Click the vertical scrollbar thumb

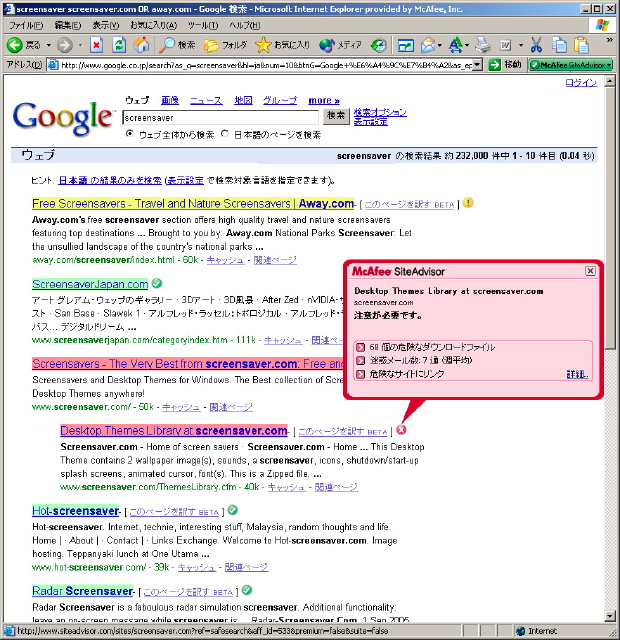coord(610,218)
